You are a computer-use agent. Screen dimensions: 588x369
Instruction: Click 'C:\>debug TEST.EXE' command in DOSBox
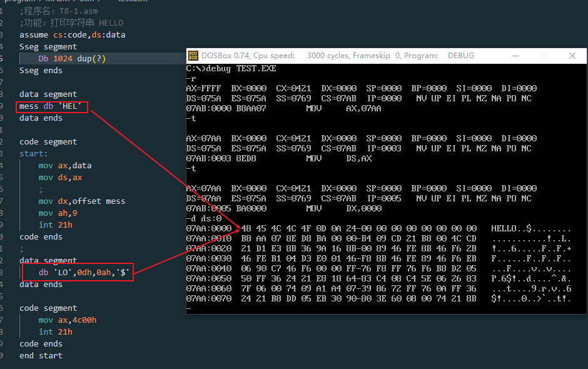[x=231, y=69]
